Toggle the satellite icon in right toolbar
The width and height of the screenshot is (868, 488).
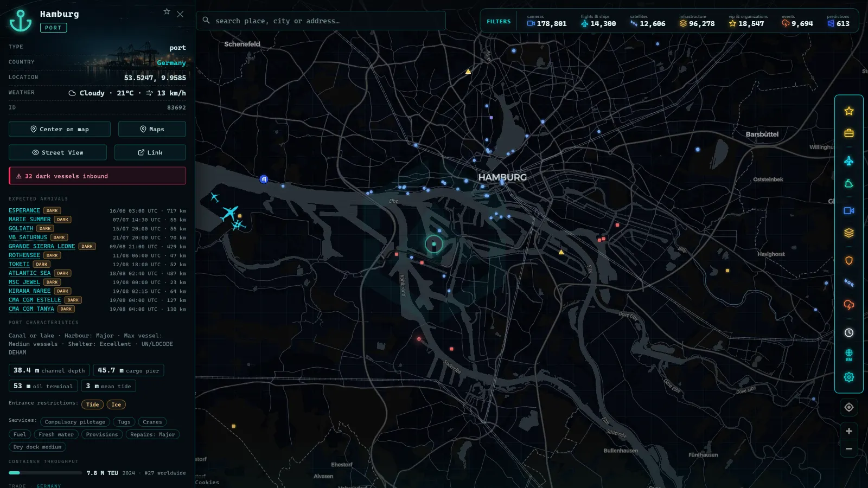849,282
